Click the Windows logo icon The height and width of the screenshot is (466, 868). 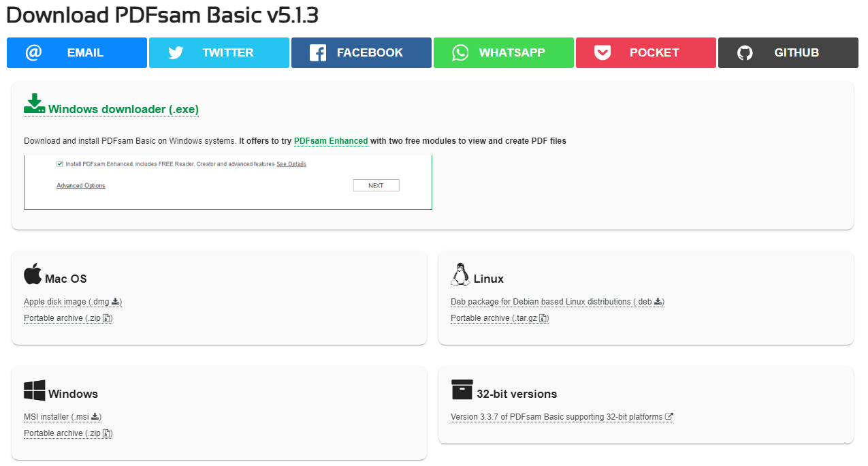[x=35, y=390]
